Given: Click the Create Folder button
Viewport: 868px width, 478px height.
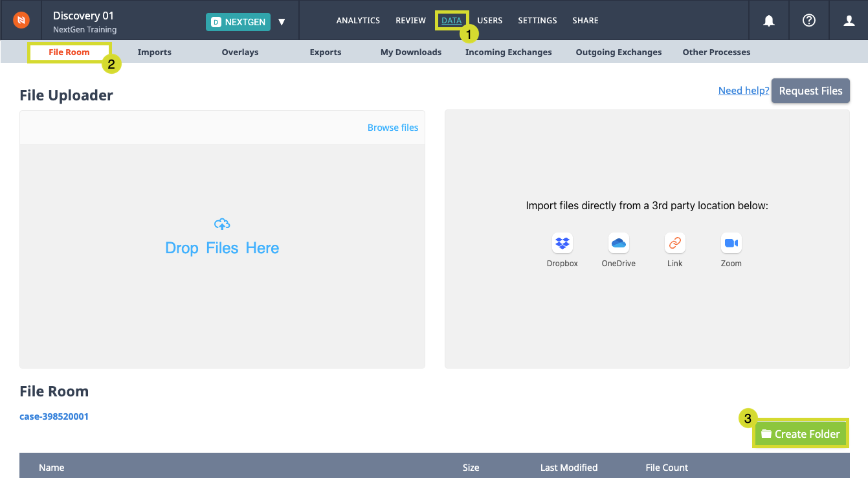Looking at the screenshot, I should 801,434.
